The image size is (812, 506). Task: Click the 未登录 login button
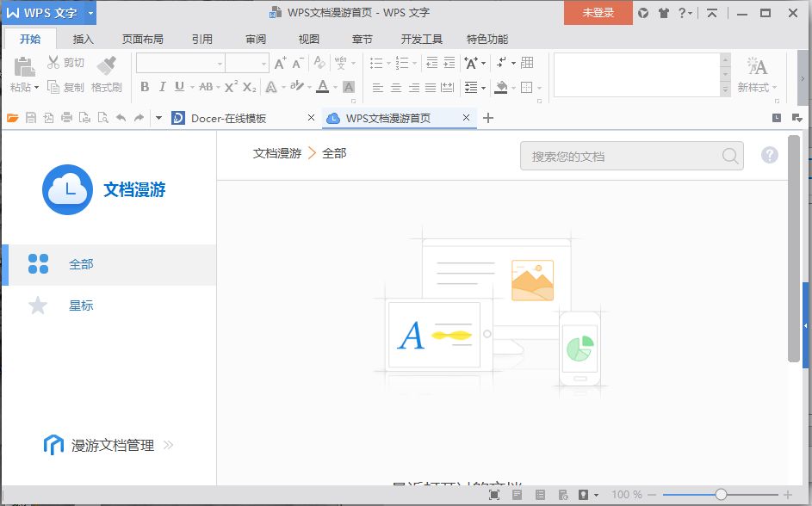[598, 14]
